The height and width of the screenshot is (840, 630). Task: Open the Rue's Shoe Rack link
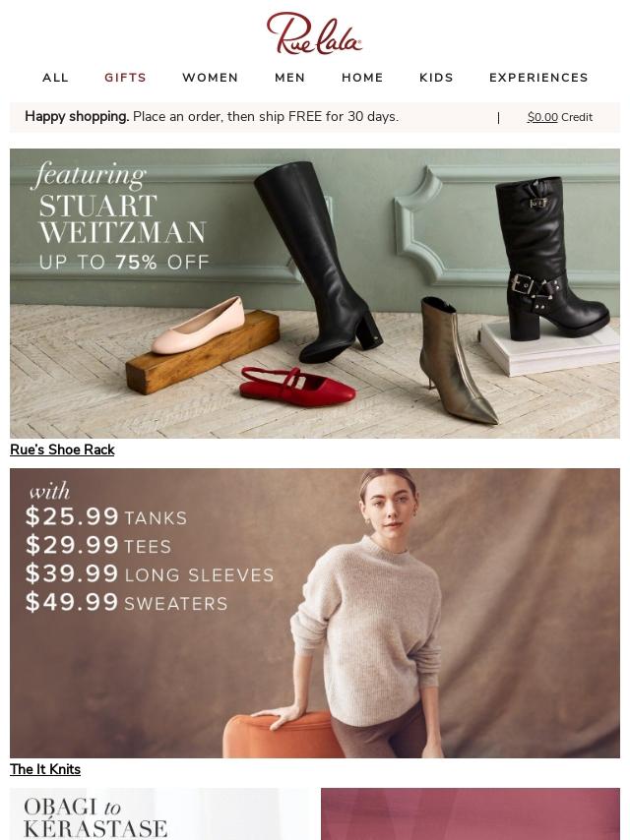click(62, 450)
